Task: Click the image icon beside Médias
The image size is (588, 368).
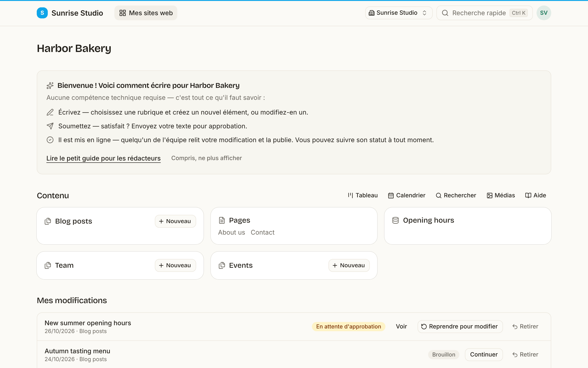Action: click(x=489, y=195)
